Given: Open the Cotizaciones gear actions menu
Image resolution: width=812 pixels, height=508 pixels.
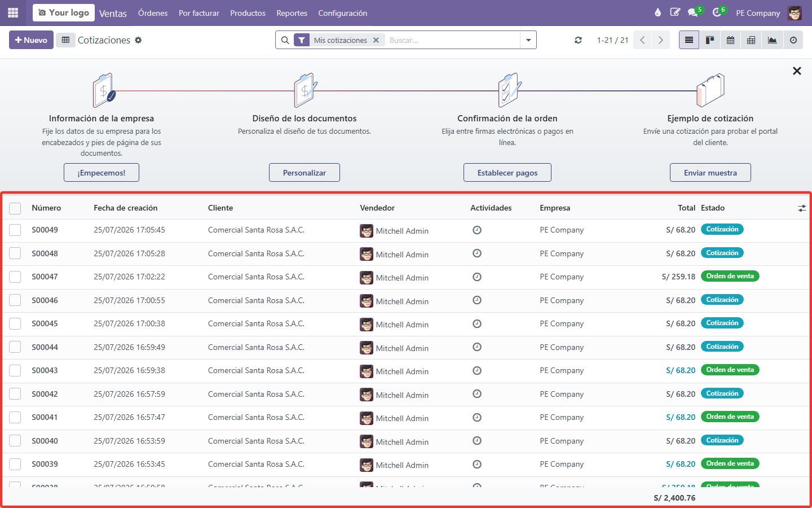Looking at the screenshot, I should (138, 40).
